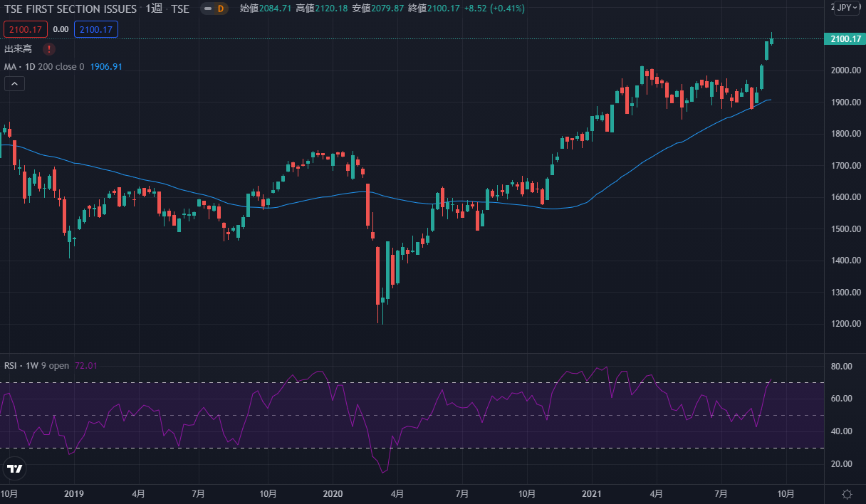Click the 1週 interval label
Screen dimensions: 866x504
click(153, 9)
